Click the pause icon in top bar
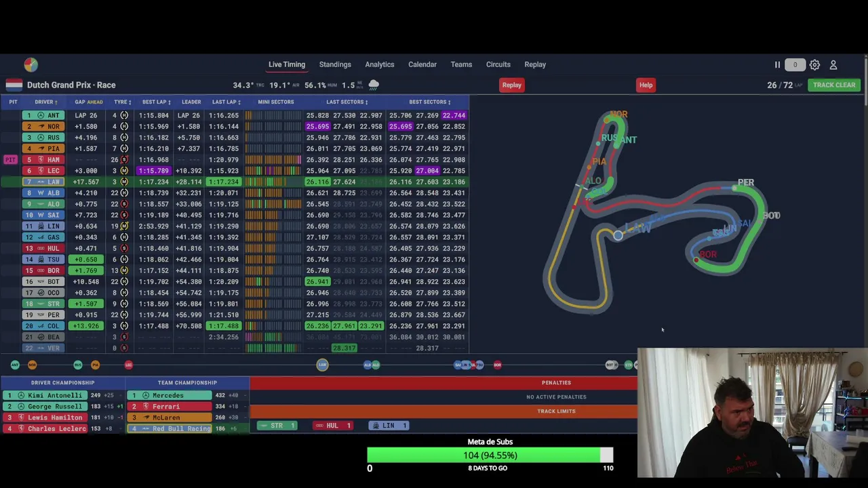Image resolution: width=868 pixels, height=488 pixels. 777,64
